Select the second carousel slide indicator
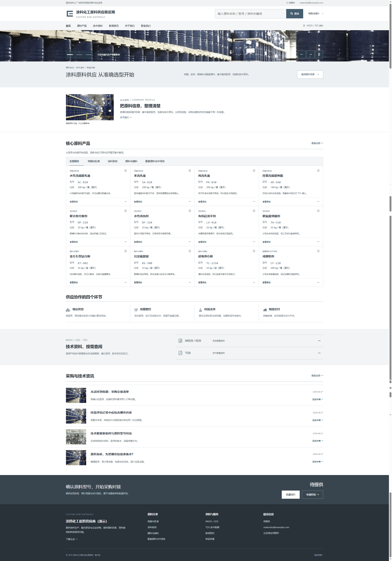 79,55
